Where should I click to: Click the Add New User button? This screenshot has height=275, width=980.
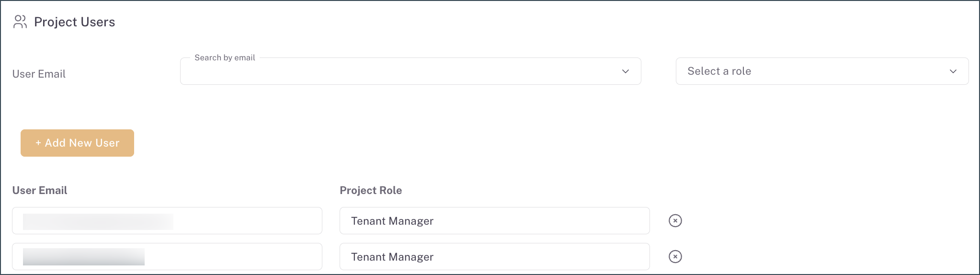click(x=77, y=143)
